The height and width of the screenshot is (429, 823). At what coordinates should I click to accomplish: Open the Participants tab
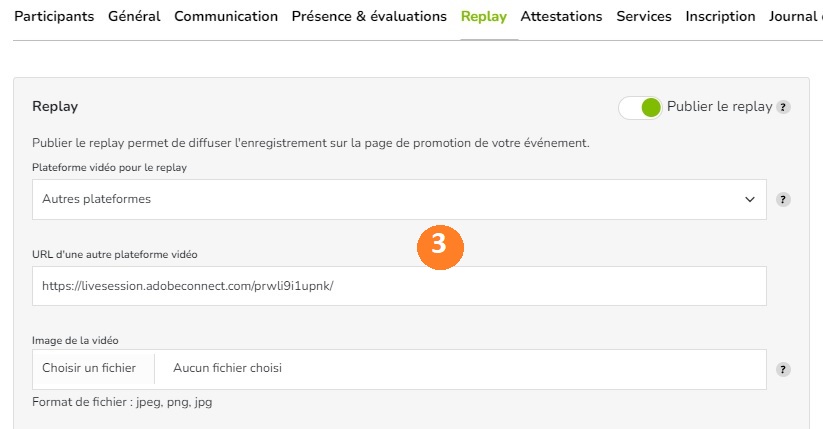coord(54,16)
